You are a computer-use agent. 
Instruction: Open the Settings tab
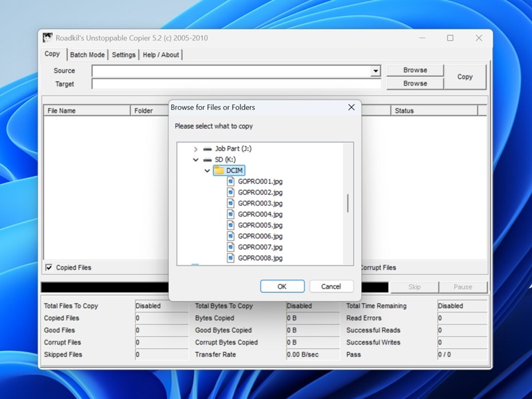[124, 54]
